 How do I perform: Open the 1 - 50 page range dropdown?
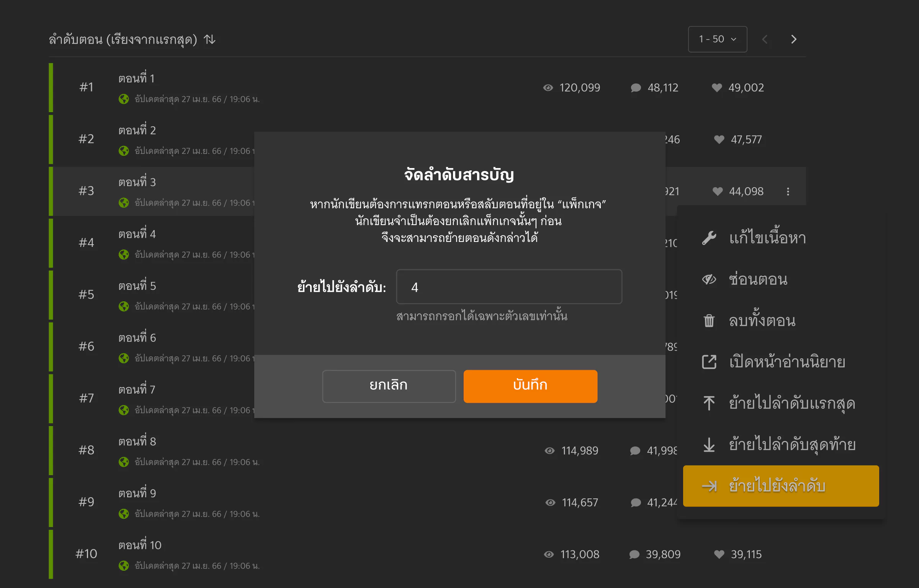(717, 39)
